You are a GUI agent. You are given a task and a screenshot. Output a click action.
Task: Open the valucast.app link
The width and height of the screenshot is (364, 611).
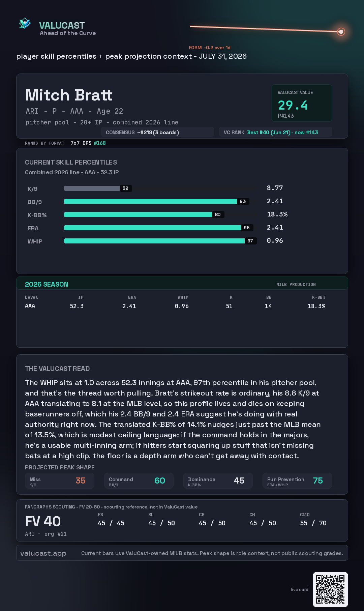coord(43,553)
